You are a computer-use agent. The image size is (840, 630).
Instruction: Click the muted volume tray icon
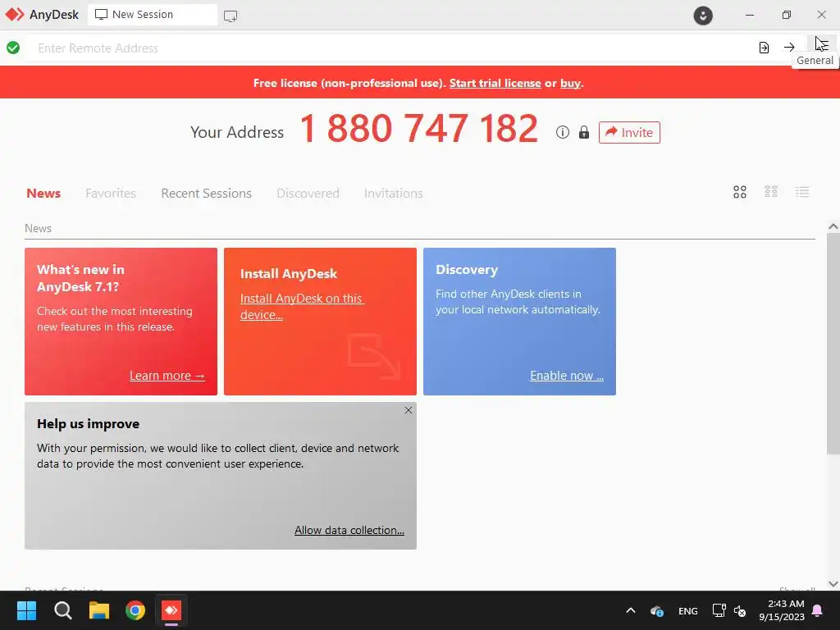[x=740, y=610]
